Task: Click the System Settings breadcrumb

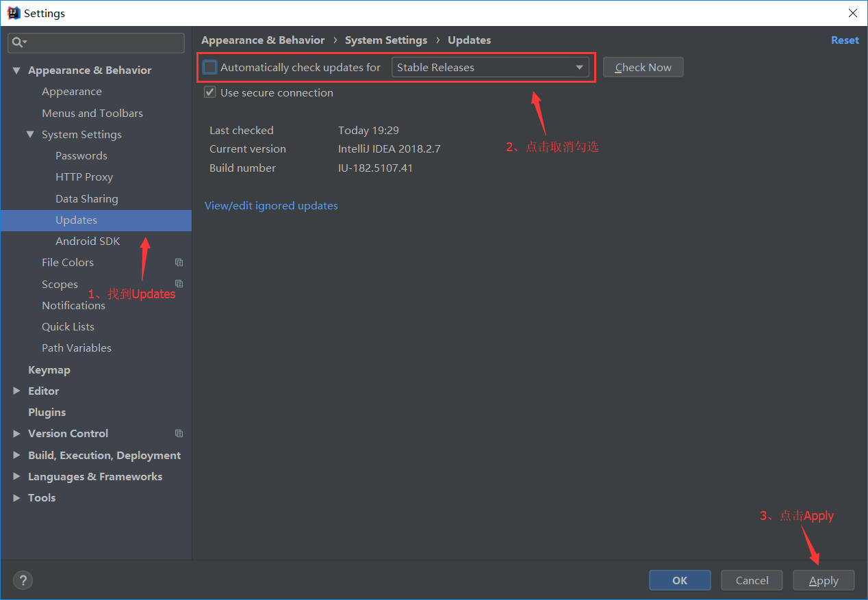Action: click(386, 40)
